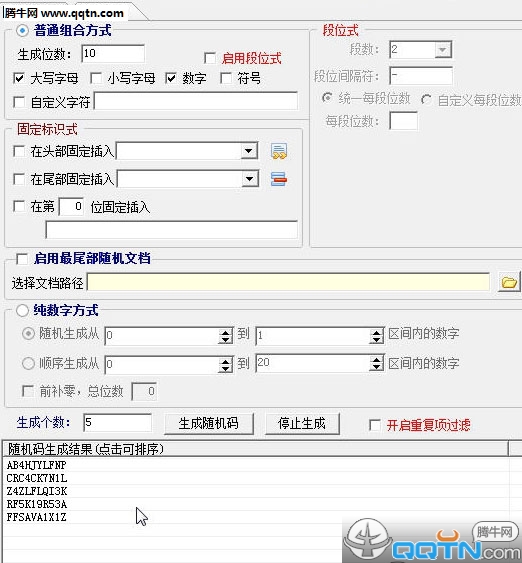Select the 纯数字方式 radio button
522x563 pixels.
pyautogui.click(x=22, y=311)
